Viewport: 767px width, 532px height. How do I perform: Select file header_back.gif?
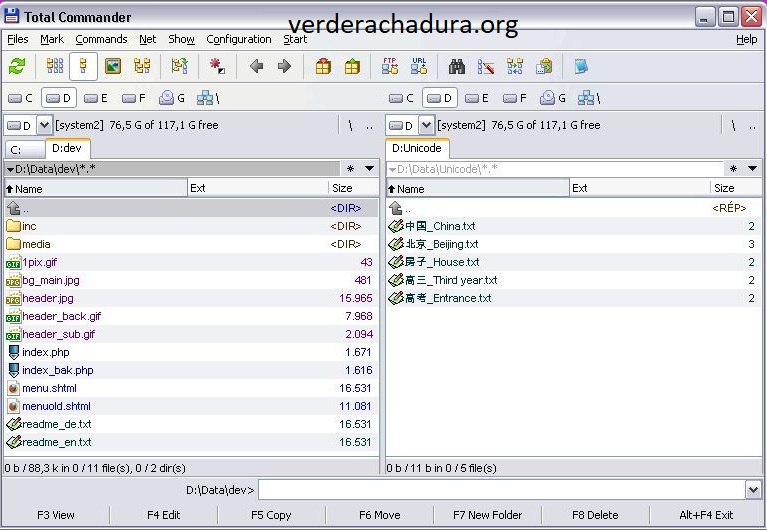click(x=191, y=316)
